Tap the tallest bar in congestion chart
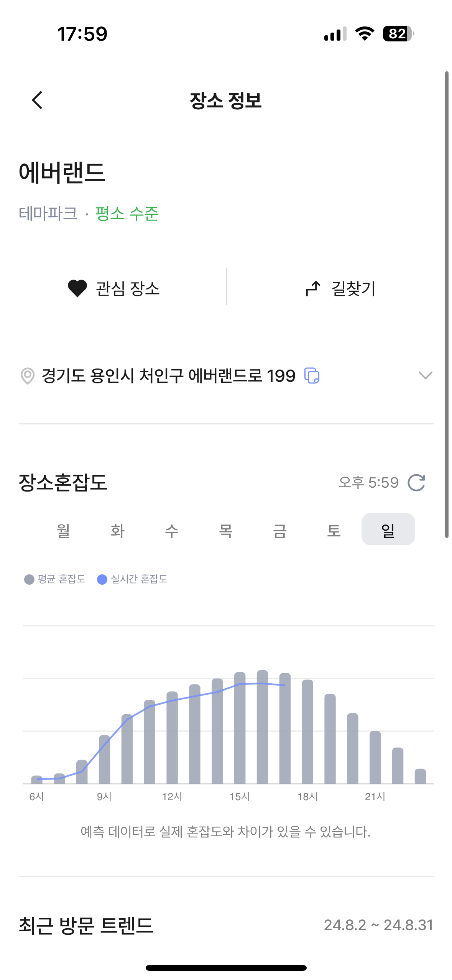452x980 pixels. [262, 728]
